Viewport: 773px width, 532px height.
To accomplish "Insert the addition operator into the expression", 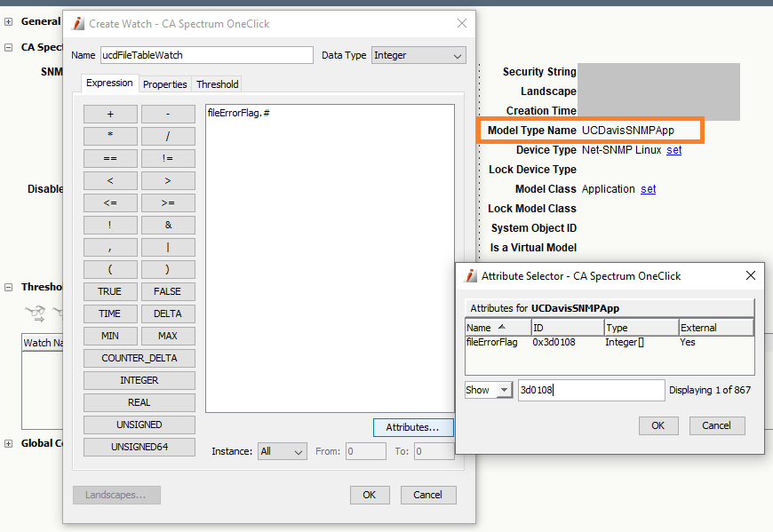I will [110, 114].
